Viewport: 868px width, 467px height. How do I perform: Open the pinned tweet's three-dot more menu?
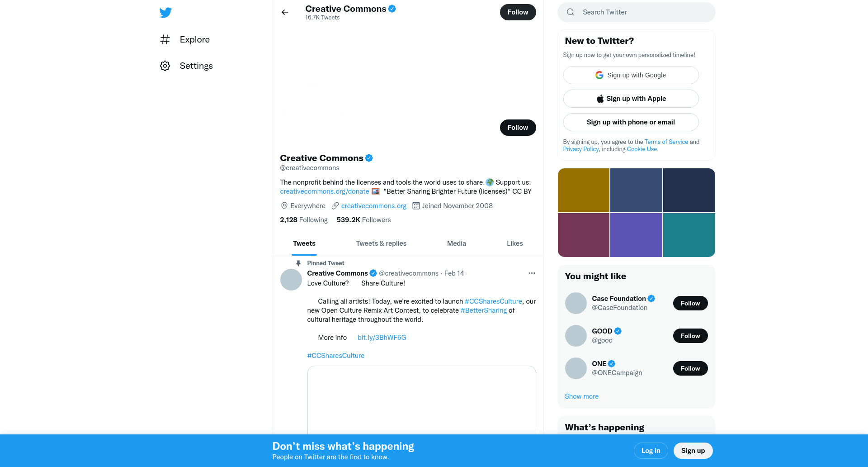(x=532, y=273)
